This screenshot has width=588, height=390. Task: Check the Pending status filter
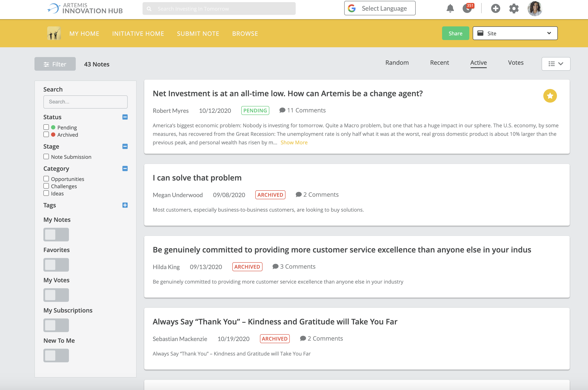click(x=46, y=127)
